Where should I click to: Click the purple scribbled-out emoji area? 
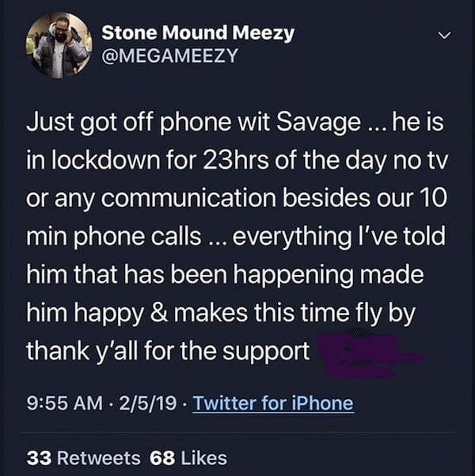pos(369,356)
